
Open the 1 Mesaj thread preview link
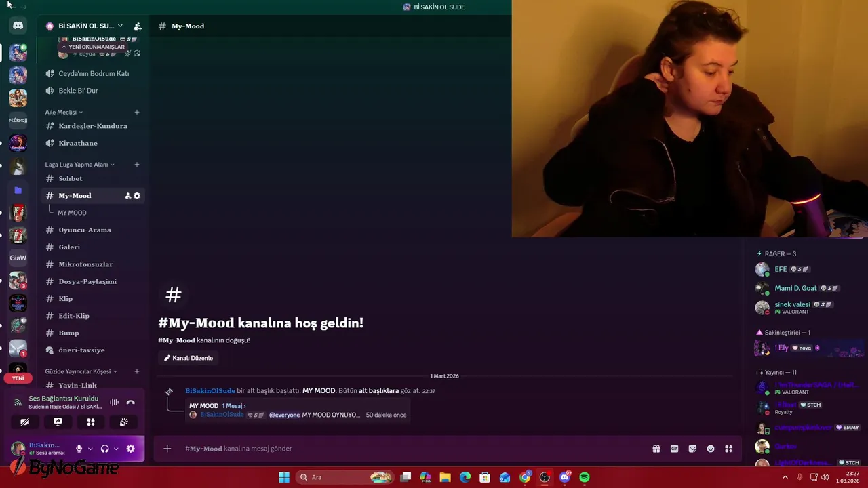pyautogui.click(x=234, y=406)
